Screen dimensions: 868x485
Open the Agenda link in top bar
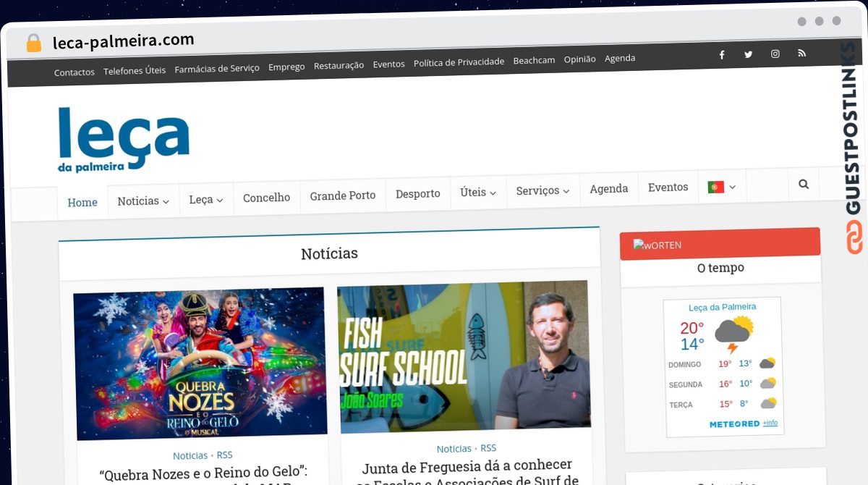[x=620, y=59]
